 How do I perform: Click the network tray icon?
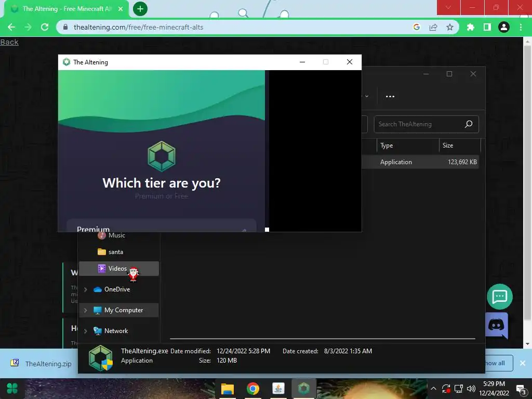tap(459, 389)
